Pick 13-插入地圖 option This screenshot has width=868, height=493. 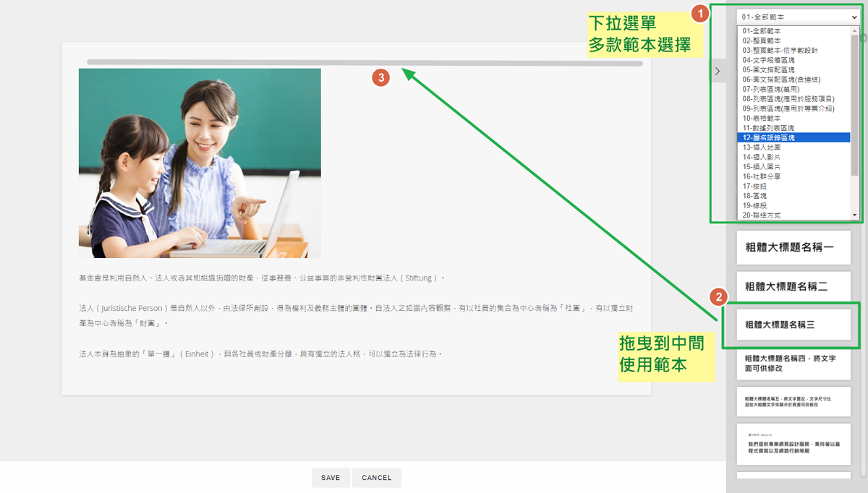793,147
